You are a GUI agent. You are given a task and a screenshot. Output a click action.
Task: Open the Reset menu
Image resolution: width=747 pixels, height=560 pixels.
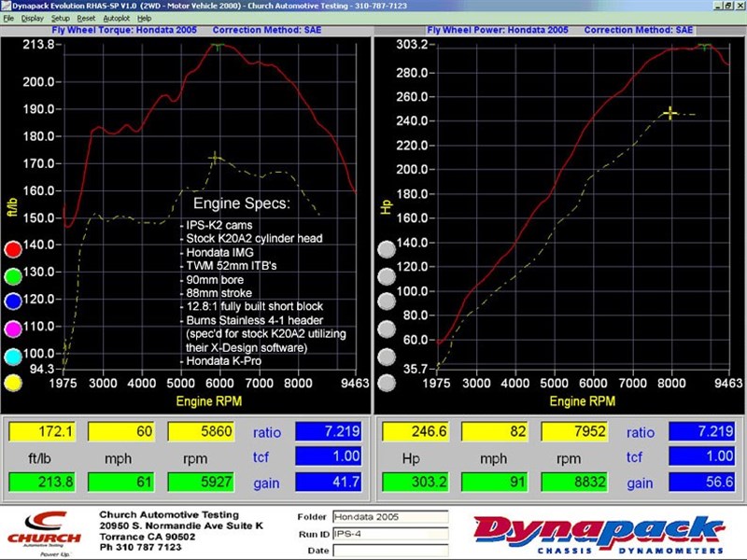tap(86, 18)
